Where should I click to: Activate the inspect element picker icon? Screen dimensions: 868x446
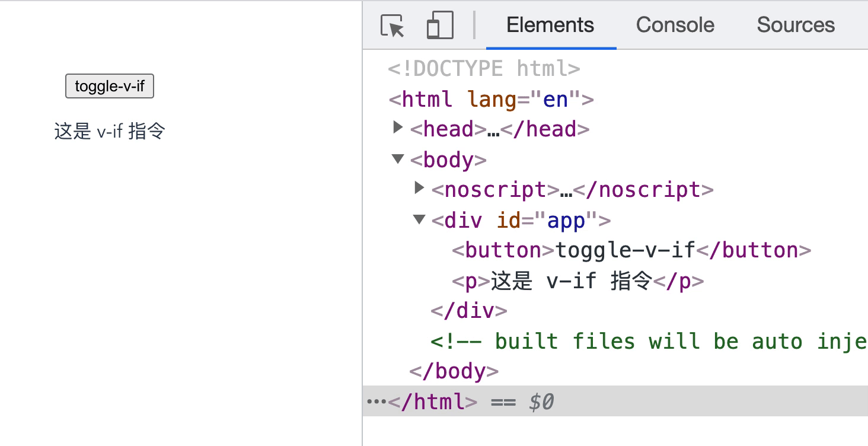point(392,26)
